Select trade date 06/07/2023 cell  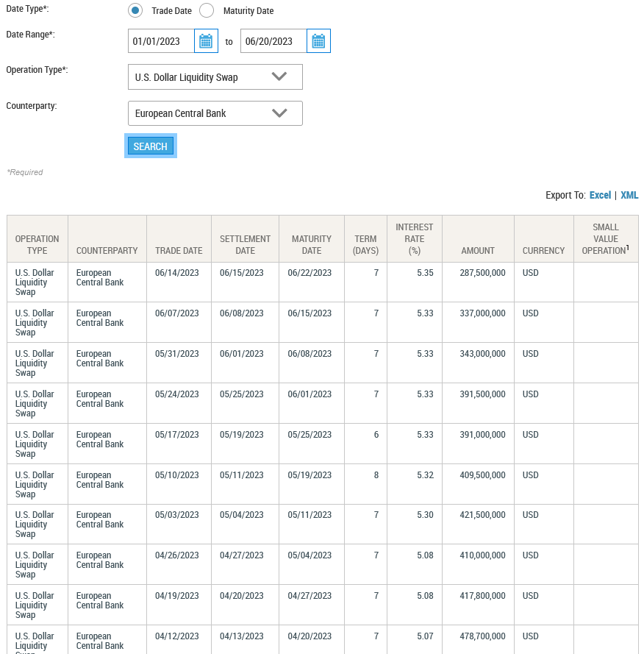179,322
